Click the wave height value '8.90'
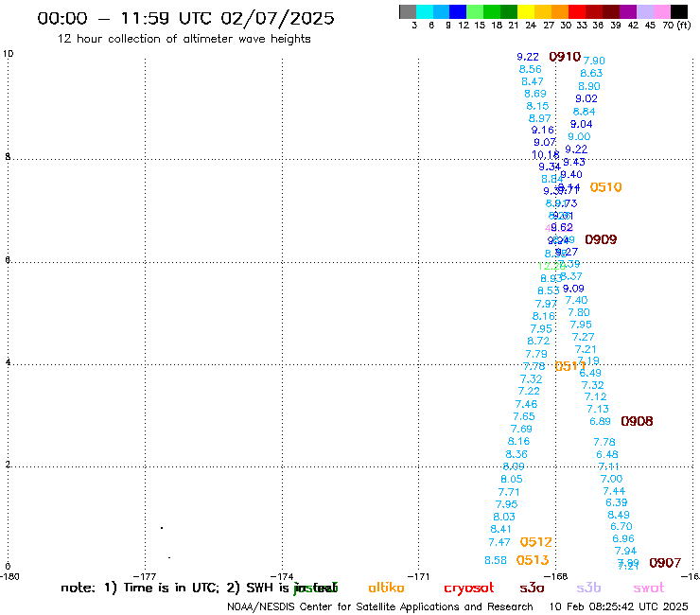The image size is (700, 615). [589, 86]
